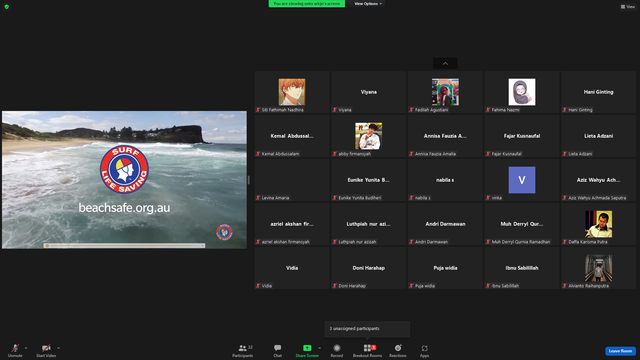Expand share options arrow beside Share Screen

319,348
